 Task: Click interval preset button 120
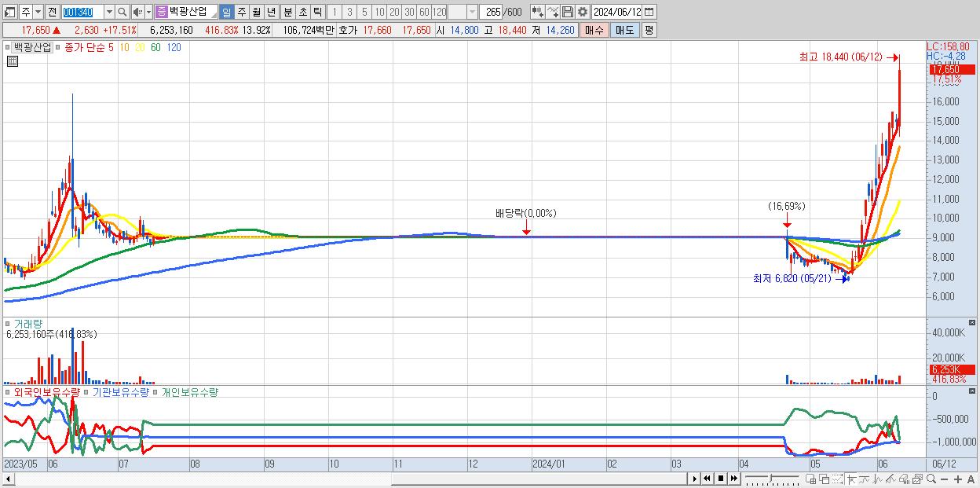click(439, 12)
